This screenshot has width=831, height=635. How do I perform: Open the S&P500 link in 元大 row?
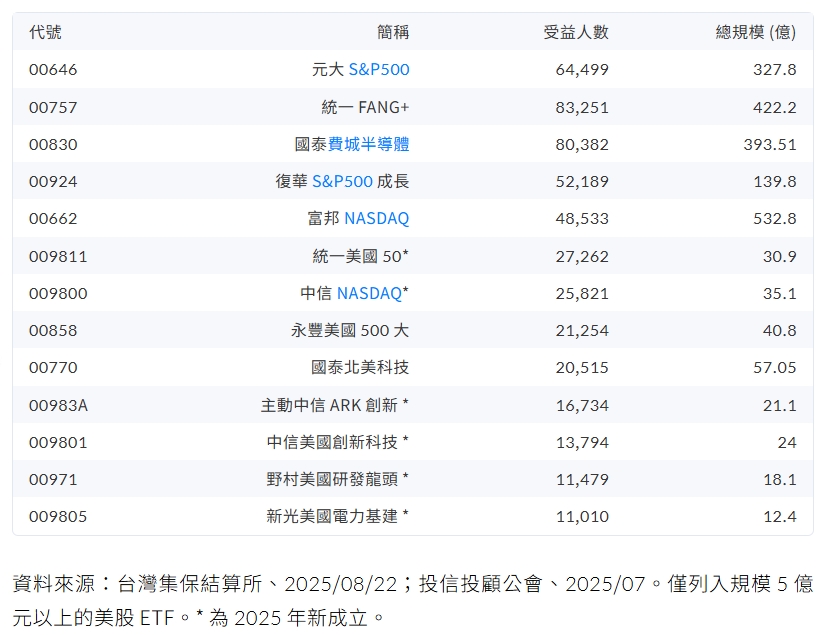tap(379, 69)
